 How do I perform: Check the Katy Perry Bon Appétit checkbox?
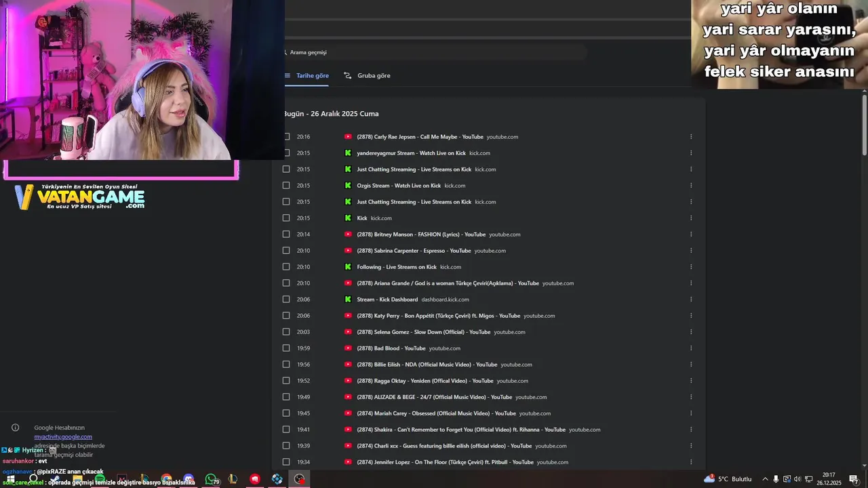pos(286,316)
